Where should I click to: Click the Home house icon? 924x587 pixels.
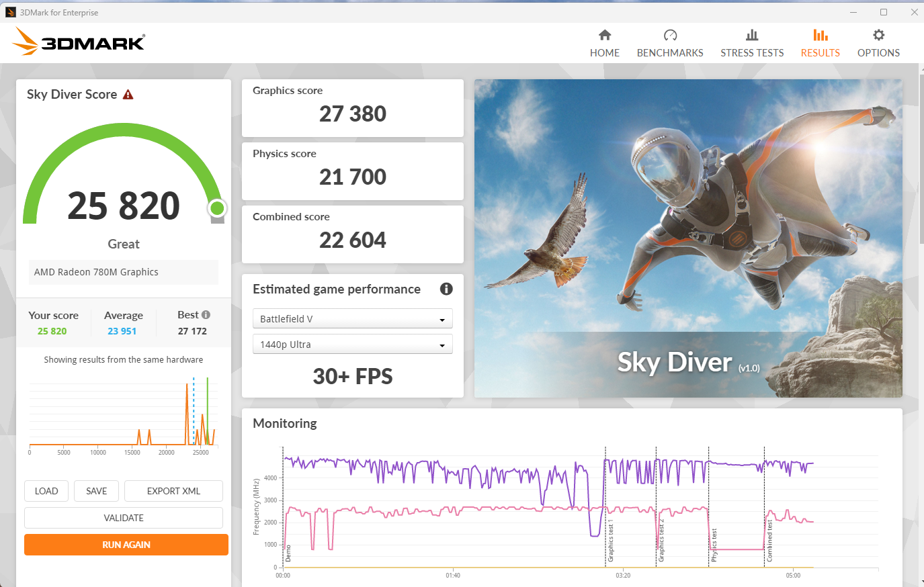pos(605,35)
